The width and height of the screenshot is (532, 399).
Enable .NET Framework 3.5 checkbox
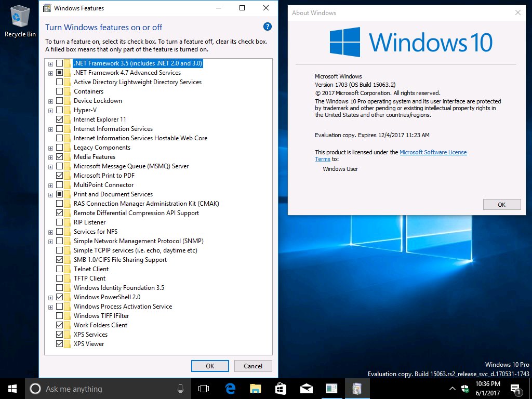[59, 63]
